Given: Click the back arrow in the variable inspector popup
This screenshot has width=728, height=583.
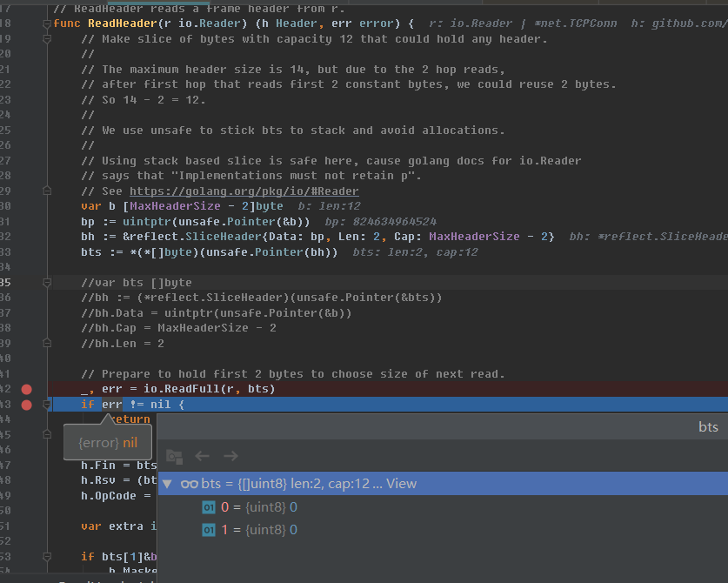Looking at the screenshot, I should point(202,455).
